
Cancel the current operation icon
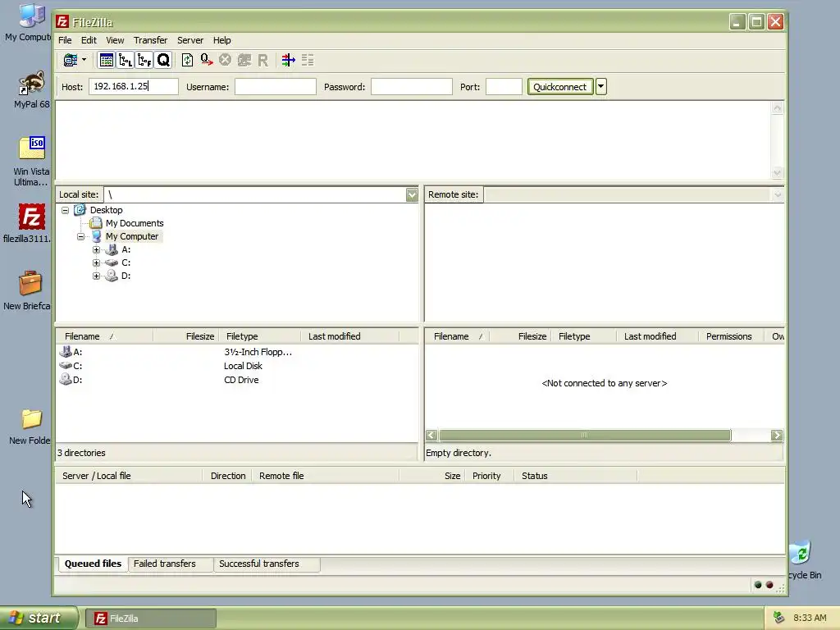225,60
